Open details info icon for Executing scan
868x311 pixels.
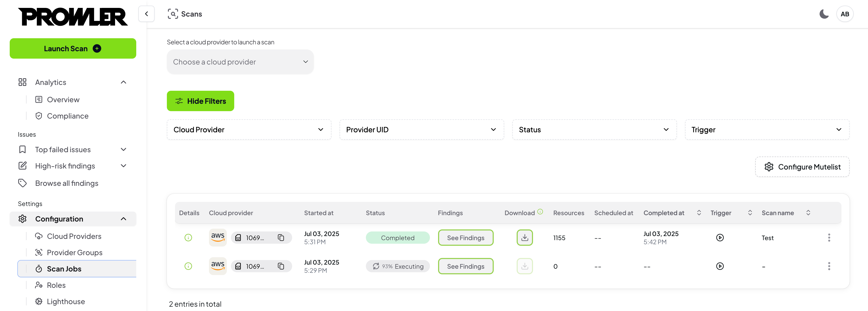click(x=188, y=266)
